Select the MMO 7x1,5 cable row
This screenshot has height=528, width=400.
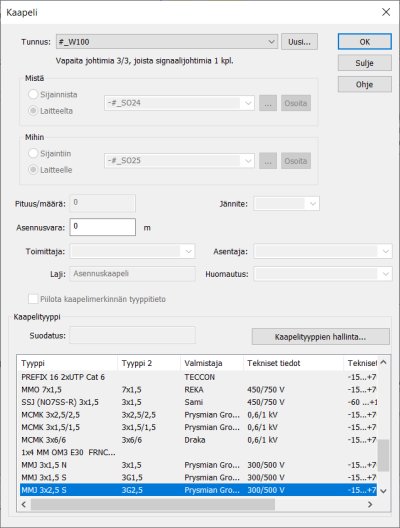198,390
